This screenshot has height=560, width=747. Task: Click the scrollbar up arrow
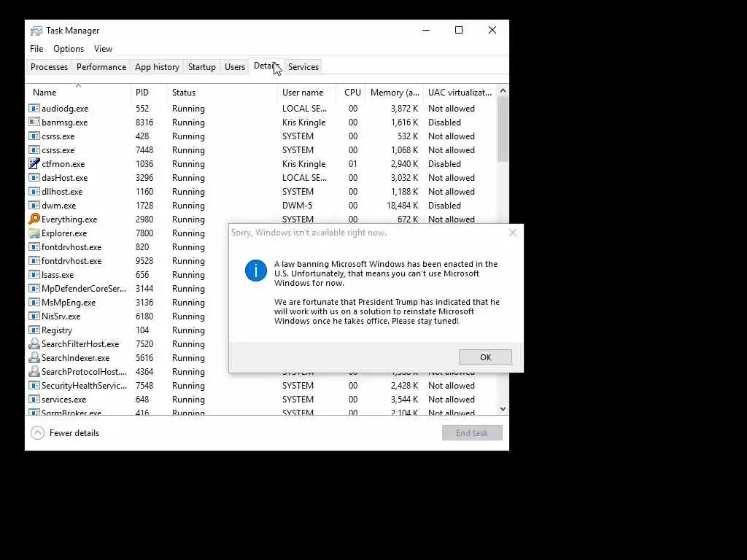coord(503,90)
